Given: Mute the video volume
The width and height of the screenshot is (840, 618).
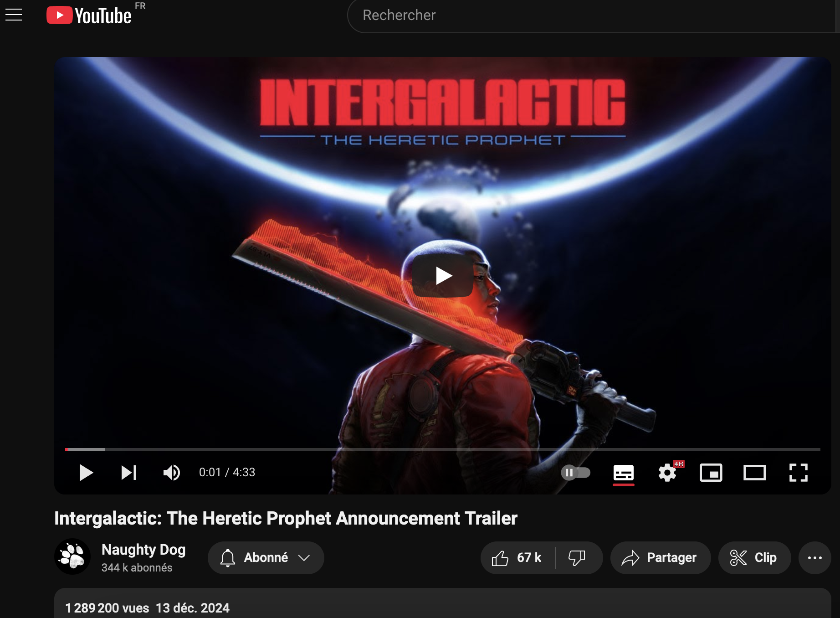Looking at the screenshot, I should pos(172,473).
